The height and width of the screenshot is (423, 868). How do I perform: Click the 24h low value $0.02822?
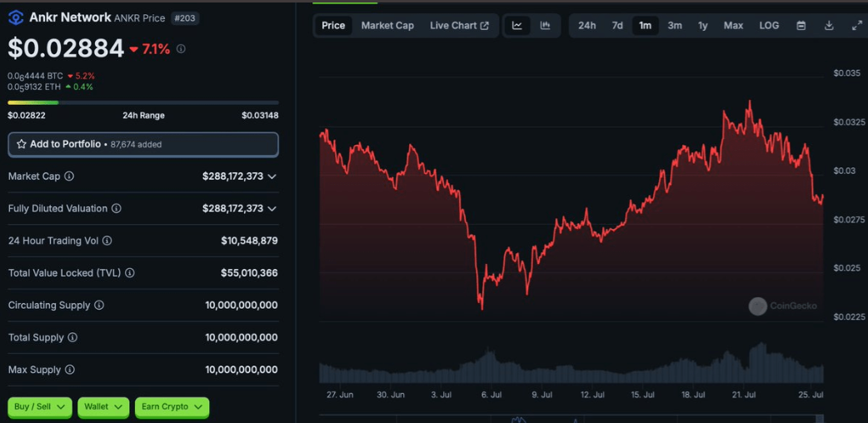27,116
